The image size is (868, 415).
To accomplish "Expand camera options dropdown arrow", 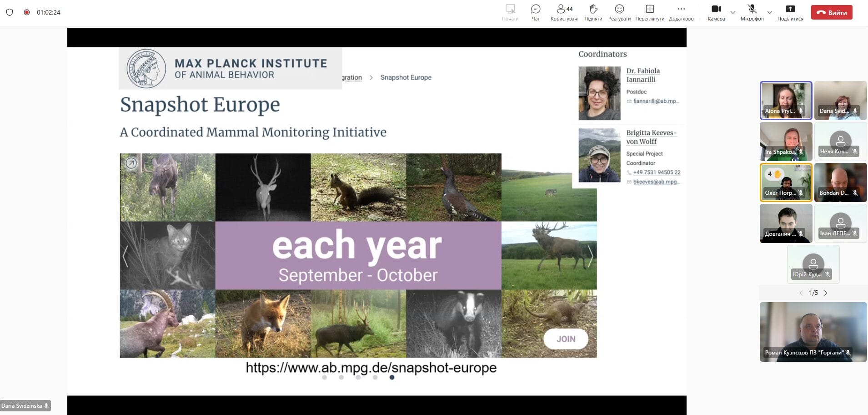I will (x=733, y=12).
